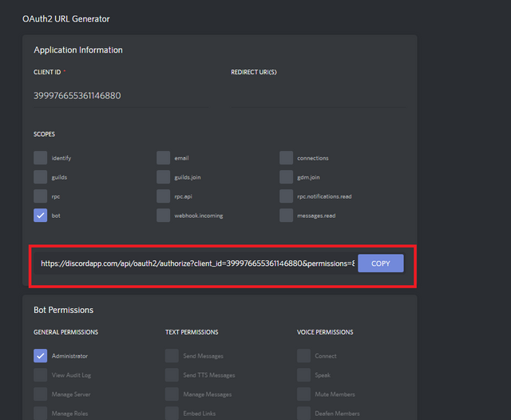The image size is (511, 420).
Task: Select the SCOPES label
Action: tap(45, 134)
